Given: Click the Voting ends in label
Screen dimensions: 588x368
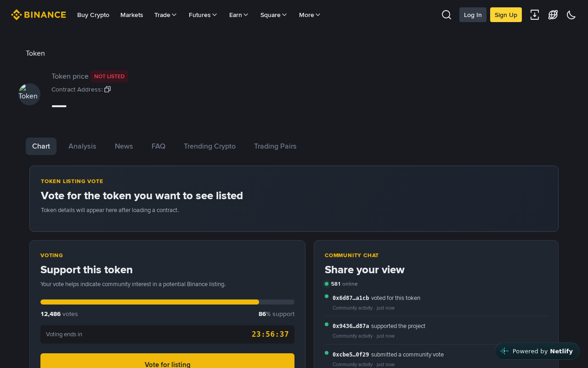Looking at the screenshot, I should coord(64,334).
